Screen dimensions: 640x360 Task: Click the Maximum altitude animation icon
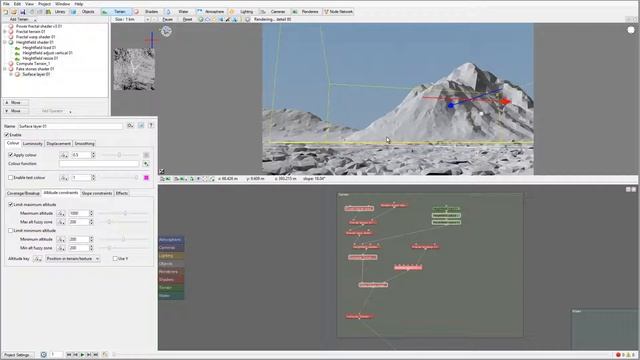(x=61, y=213)
